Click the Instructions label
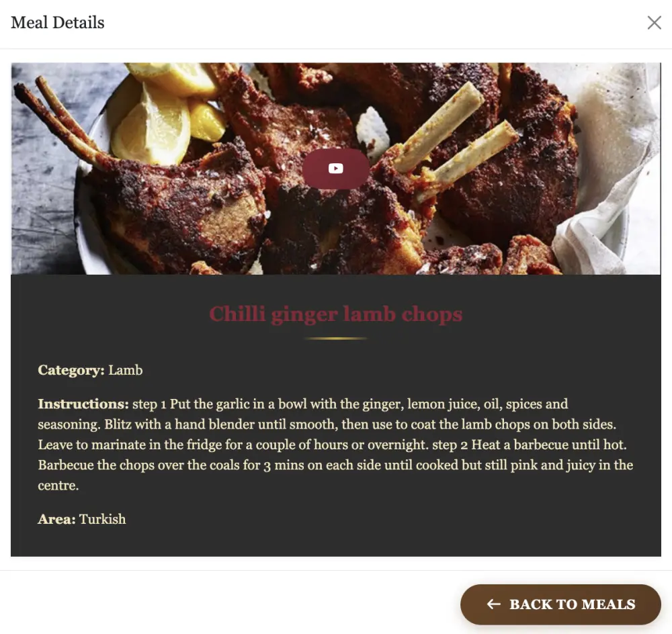This screenshot has width=672, height=634. tap(83, 404)
